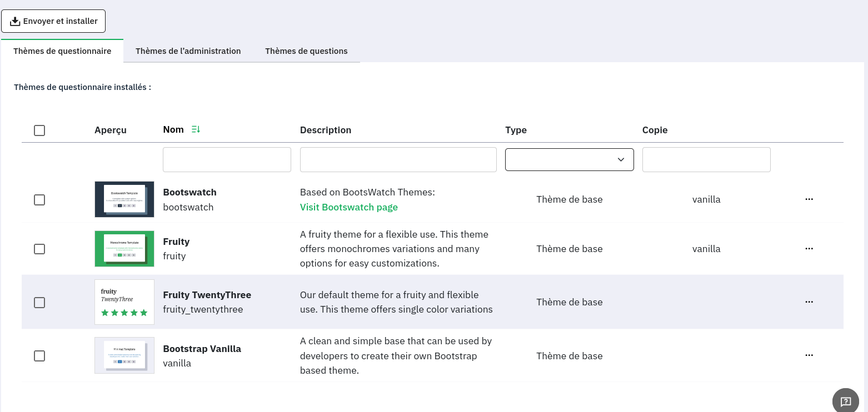Focus the Nom filter text field
Viewport: 868px width, 412px height.
tap(227, 159)
